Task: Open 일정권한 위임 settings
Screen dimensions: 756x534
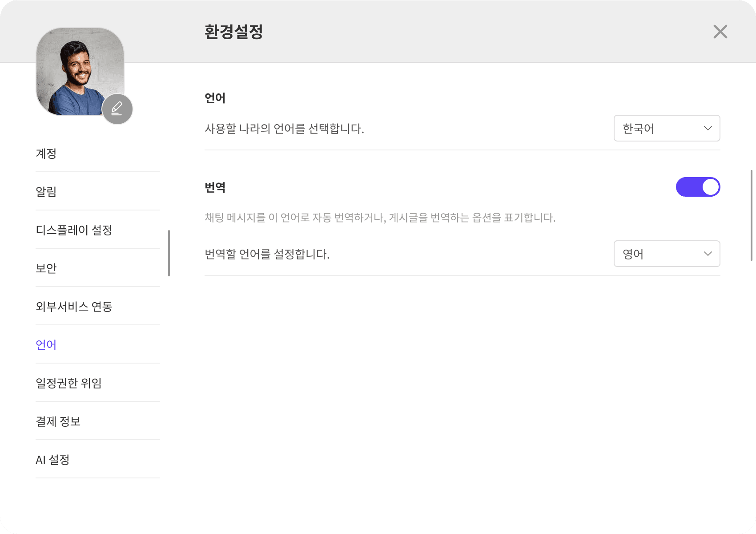Action: click(98, 383)
